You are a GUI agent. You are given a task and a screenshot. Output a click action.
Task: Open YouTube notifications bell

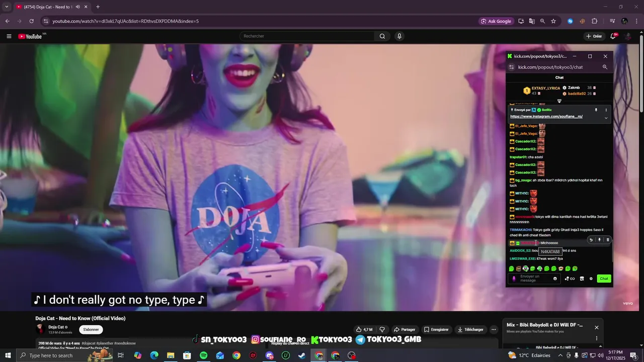(x=613, y=36)
